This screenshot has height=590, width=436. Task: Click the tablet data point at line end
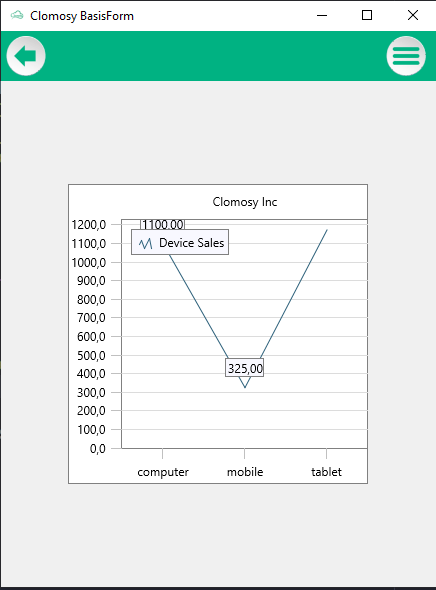327,230
